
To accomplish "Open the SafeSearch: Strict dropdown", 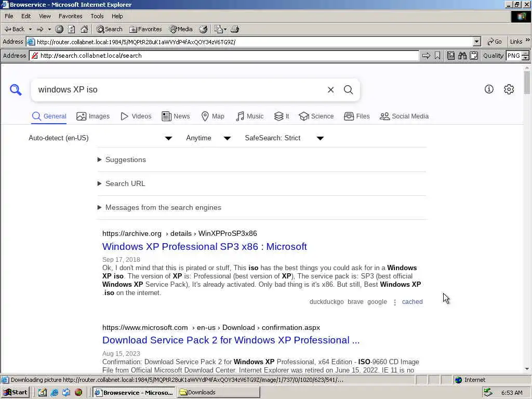I will [x=284, y=138].
